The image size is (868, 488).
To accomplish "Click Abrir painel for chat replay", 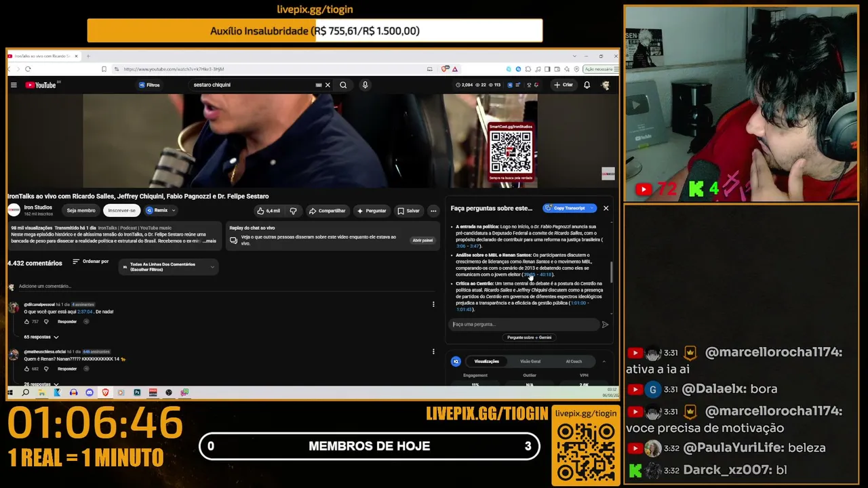I will point(422,241).
